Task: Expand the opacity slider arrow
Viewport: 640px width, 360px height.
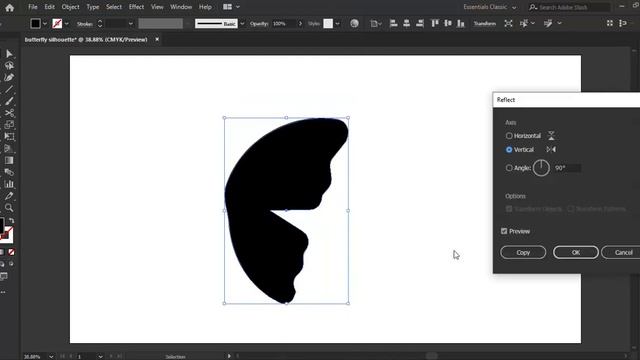Action: tap(300, 24)
